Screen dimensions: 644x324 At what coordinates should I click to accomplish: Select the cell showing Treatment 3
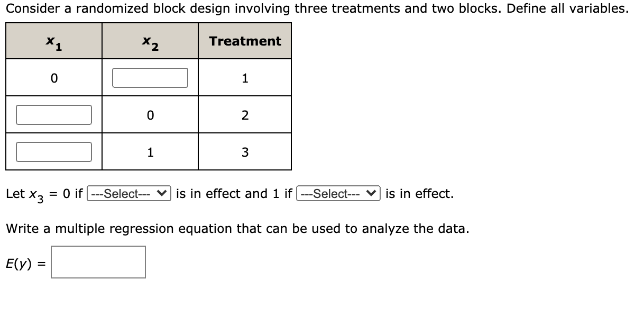point(245,152)
